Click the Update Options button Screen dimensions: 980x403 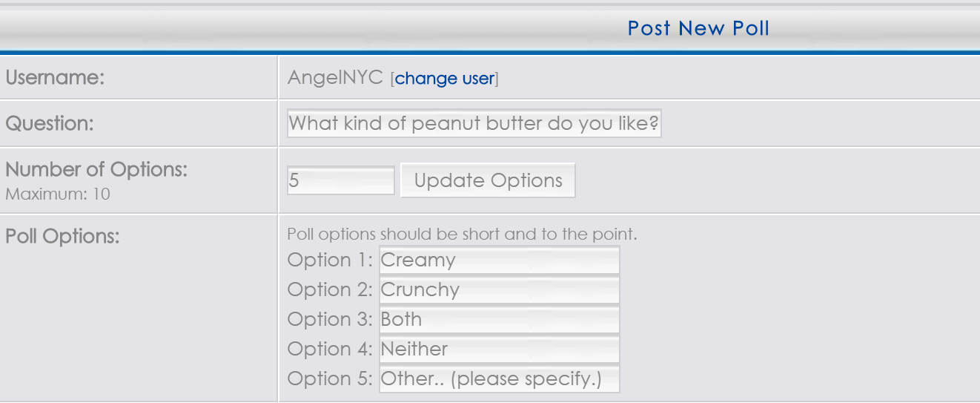(x=488, y=180)
